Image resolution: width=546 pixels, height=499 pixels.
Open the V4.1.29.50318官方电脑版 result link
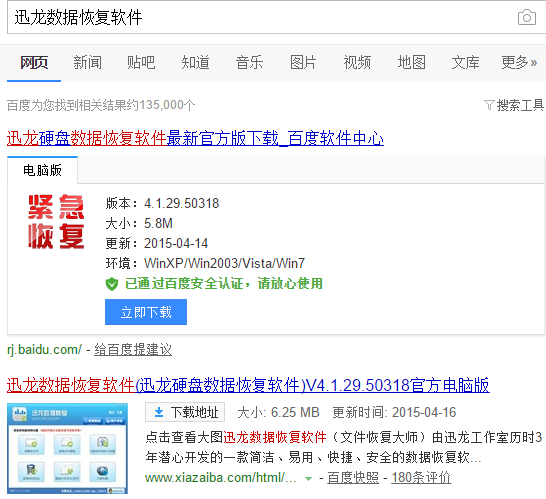(x=248, y=385)
